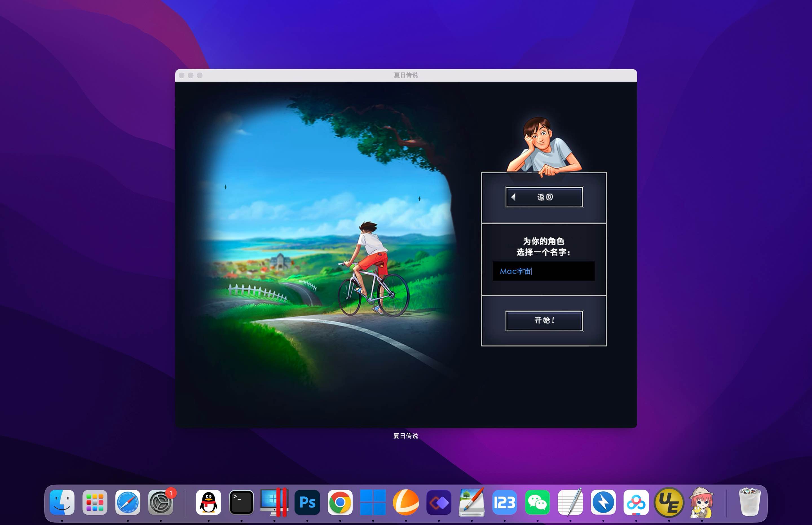Close the 夏日传说 game window

pos(182,75)
